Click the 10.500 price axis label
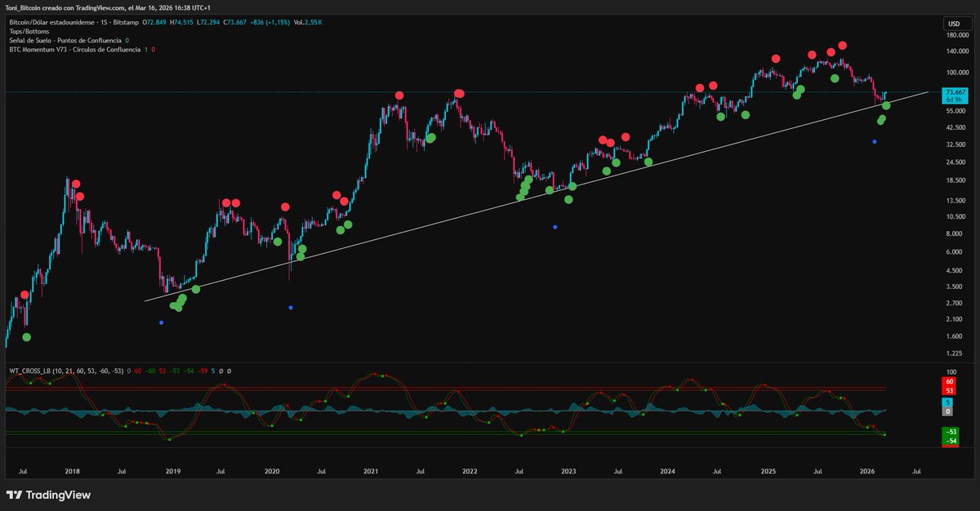This screenshot has width=980, height=511. pyautogui.click(x=955, y=217)
